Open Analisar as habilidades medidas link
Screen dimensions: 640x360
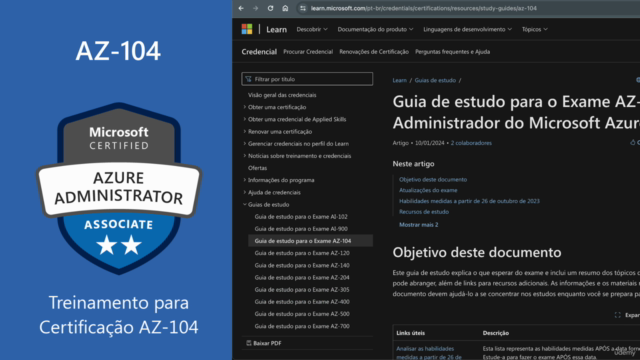(x=429, y=353)
